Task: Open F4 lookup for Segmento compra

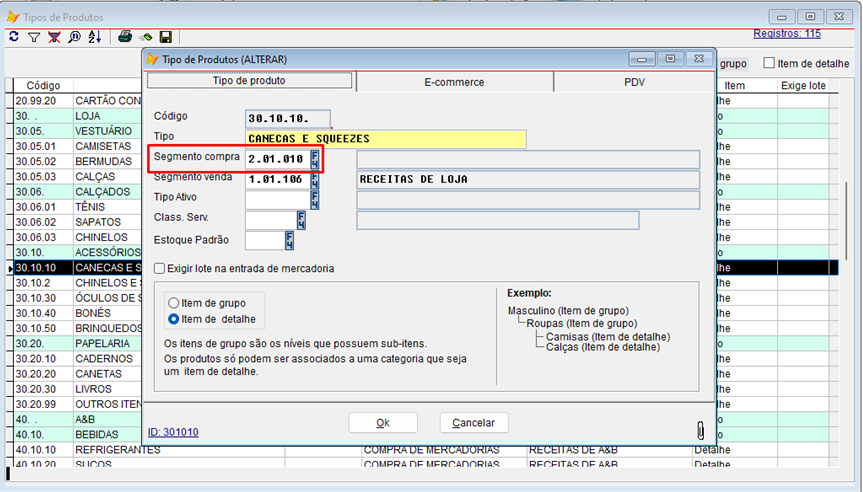Action: point(315,160)
